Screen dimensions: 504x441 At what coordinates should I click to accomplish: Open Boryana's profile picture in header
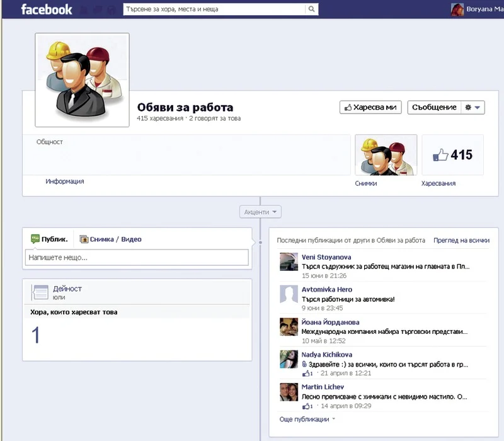457,9
